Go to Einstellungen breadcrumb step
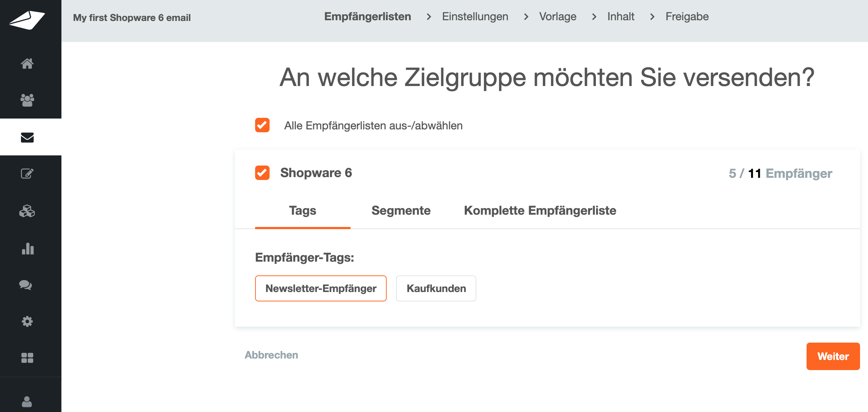868x412 pixels. [475, 17]
